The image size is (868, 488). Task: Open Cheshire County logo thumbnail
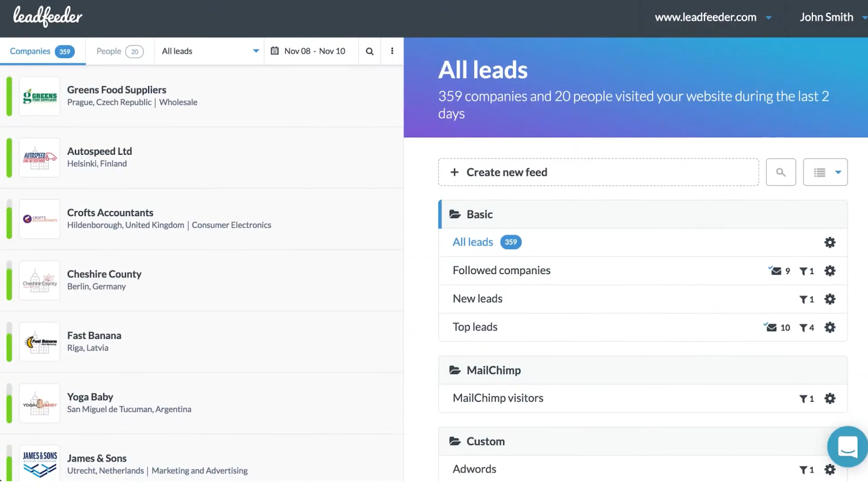tap(40, 280)
